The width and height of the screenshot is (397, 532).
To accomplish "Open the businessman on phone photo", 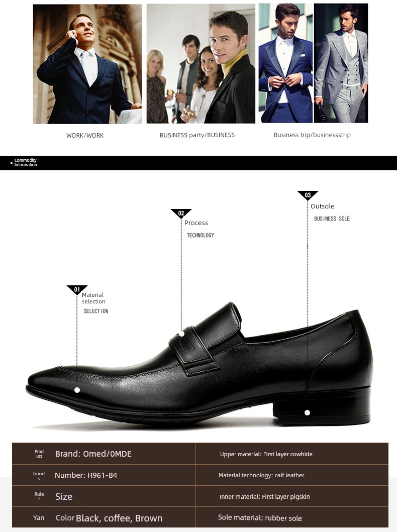I will [87, 64].
